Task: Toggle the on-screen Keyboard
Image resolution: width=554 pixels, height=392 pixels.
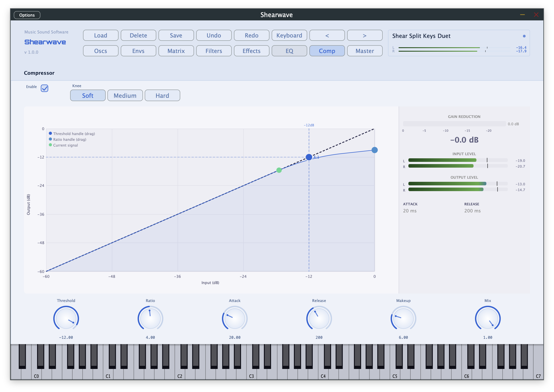Action: 289,35
